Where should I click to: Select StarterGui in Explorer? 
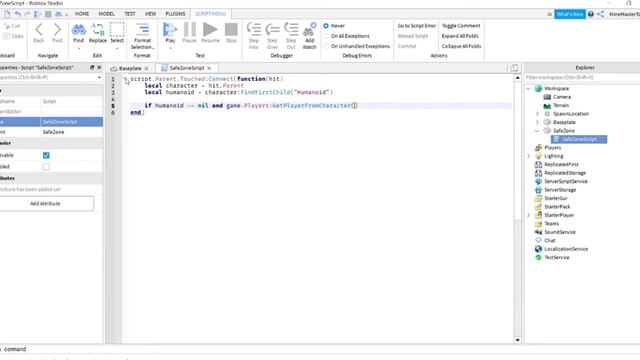pos(556,198)
